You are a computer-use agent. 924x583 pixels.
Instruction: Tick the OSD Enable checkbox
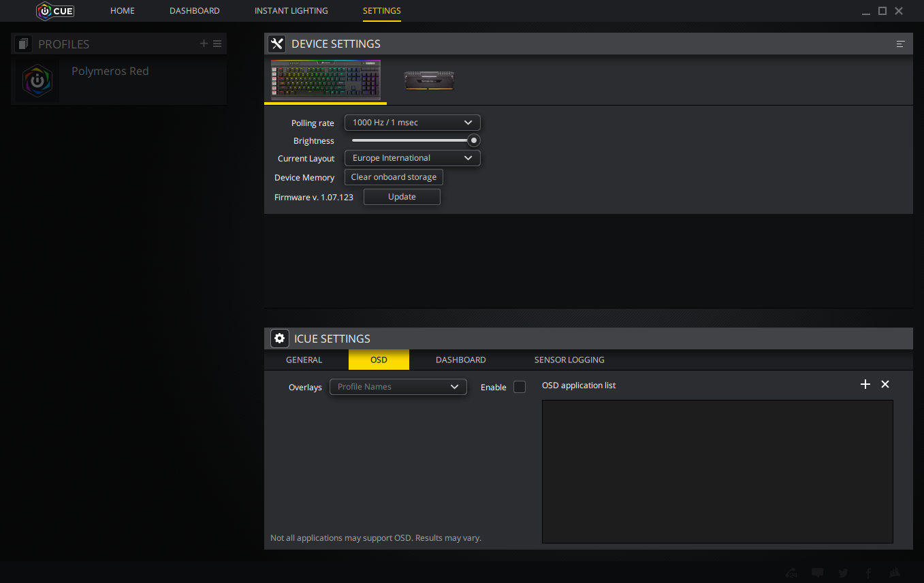520,387
